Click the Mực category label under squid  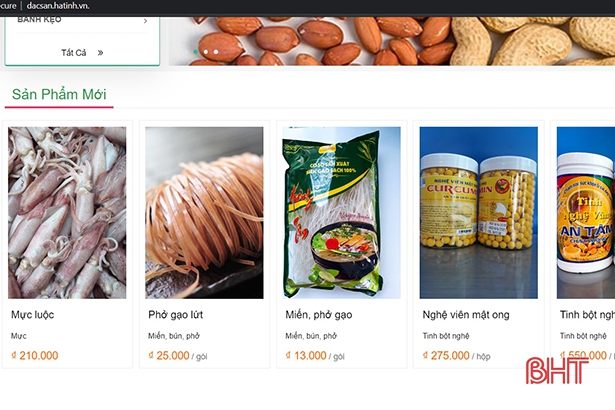click(x=19, y=336)
